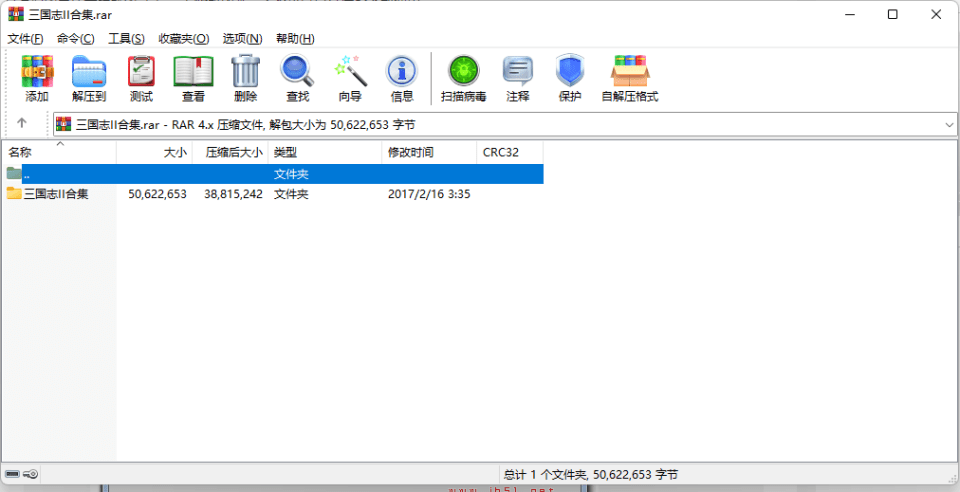Image resolution: width=960 pixels, height=492 pixels.
Task: Open the 文件(F) menu
Action: click(25, 39)
